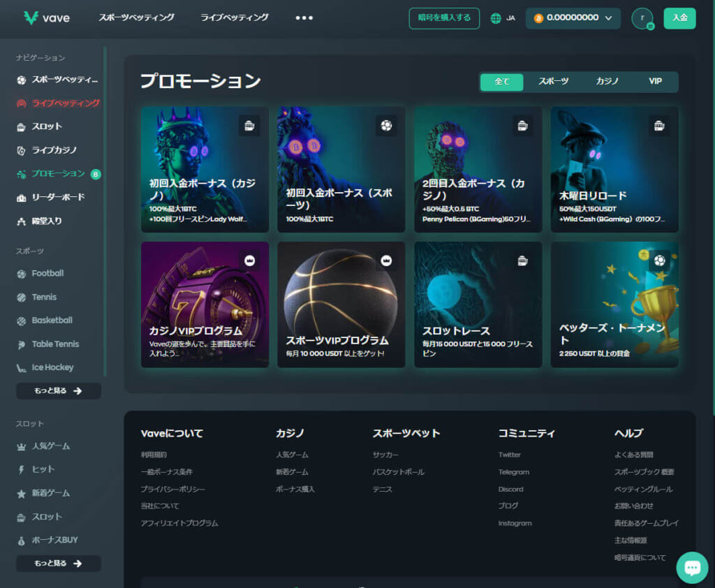
Task: Open the ブログ community link
Action: 508,506
